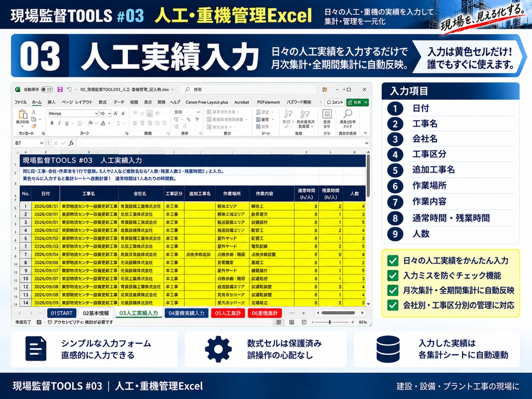
Task: Open the Meiryo font name dropdown
Action: pyautogui.click(x=96, y=113)
